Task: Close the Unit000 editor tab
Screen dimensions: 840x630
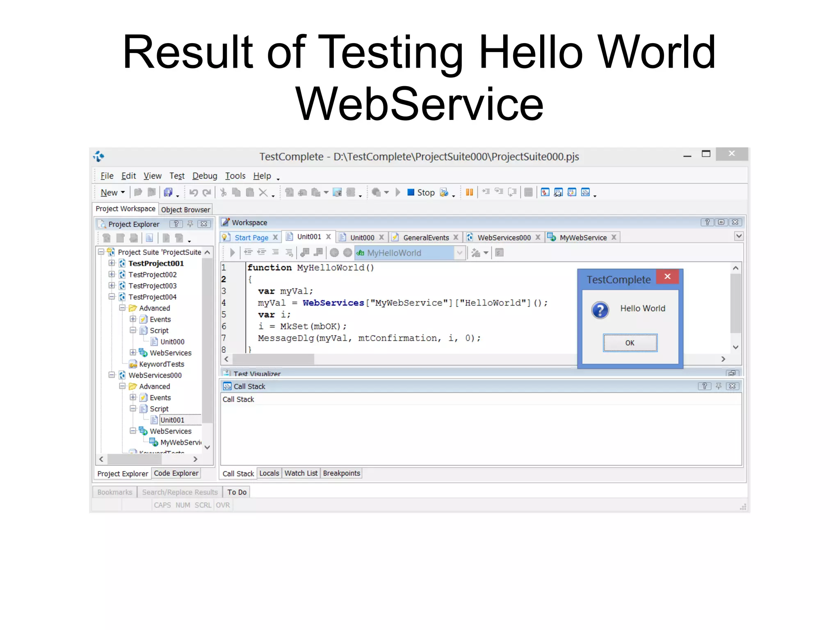Action: (381, 237)
